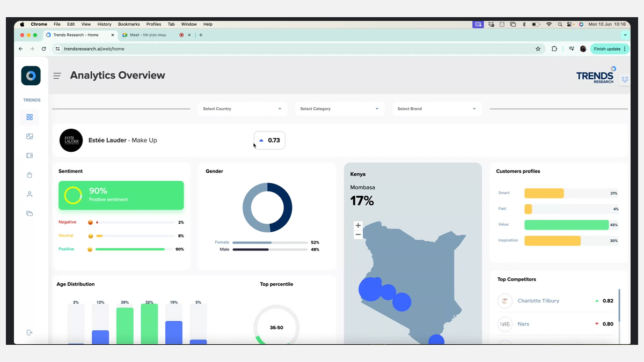Screen dimensions: 644x362
Task: Click the Finish update button
Action: point(608,49)
